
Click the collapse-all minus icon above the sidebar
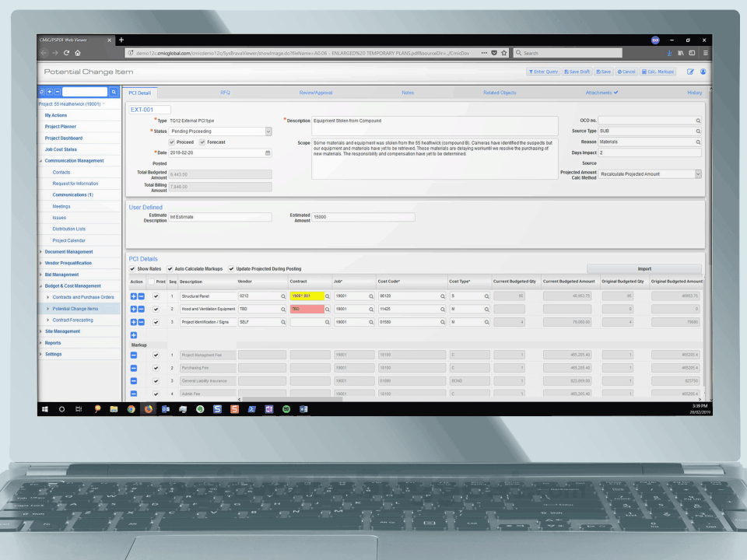(x=57, y=91)
